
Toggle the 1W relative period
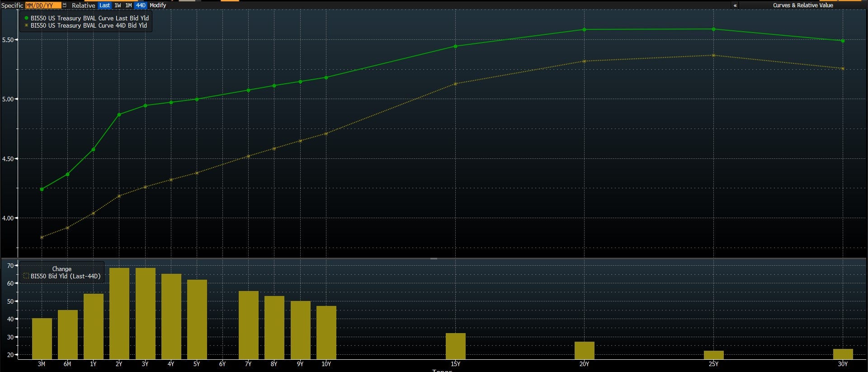click(x=118, y=5)
